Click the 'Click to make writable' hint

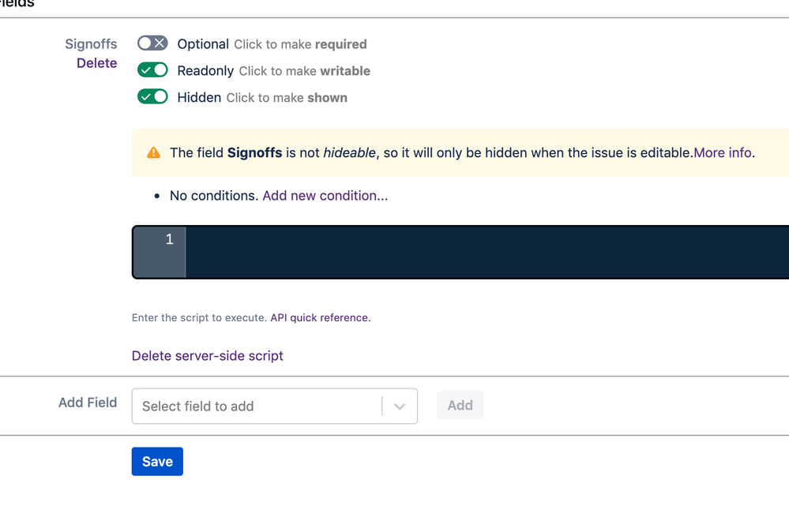(304, 71)
